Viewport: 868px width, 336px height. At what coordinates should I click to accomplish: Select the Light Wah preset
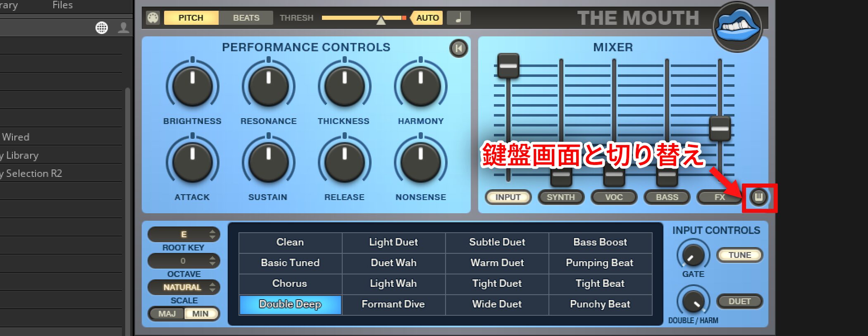(393, 284)
